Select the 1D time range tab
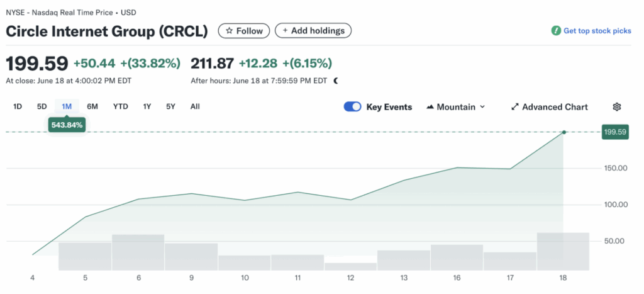 click(18, 106)
